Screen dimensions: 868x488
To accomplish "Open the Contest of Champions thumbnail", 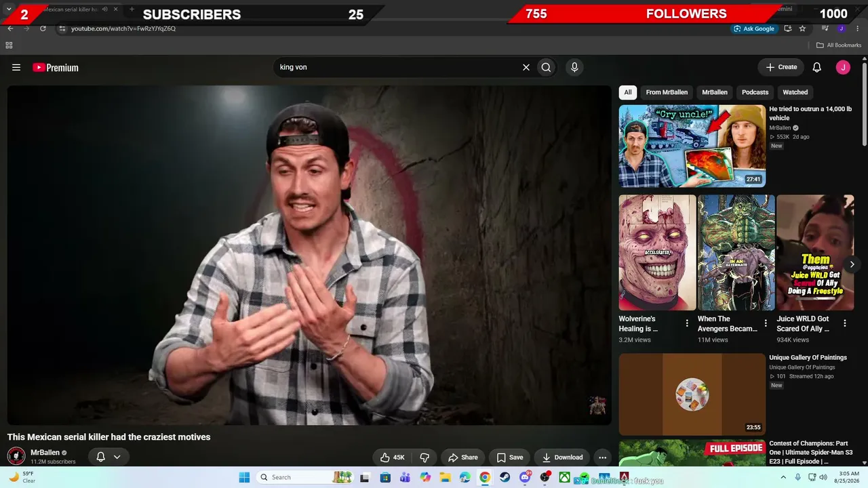I will 692,453.
